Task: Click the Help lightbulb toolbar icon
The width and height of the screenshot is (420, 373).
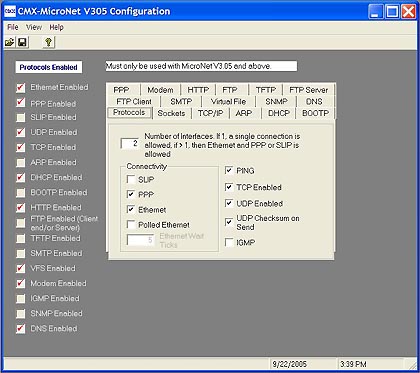Action: click(49, 42)
